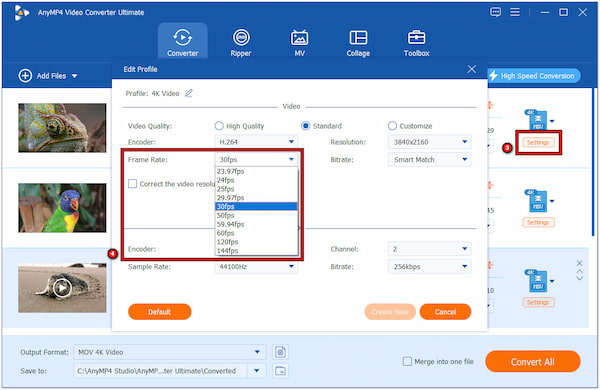This screenshot has width=600, height=390.
Task: Move seal video up with arrow icon
Action: coord(579,271)
